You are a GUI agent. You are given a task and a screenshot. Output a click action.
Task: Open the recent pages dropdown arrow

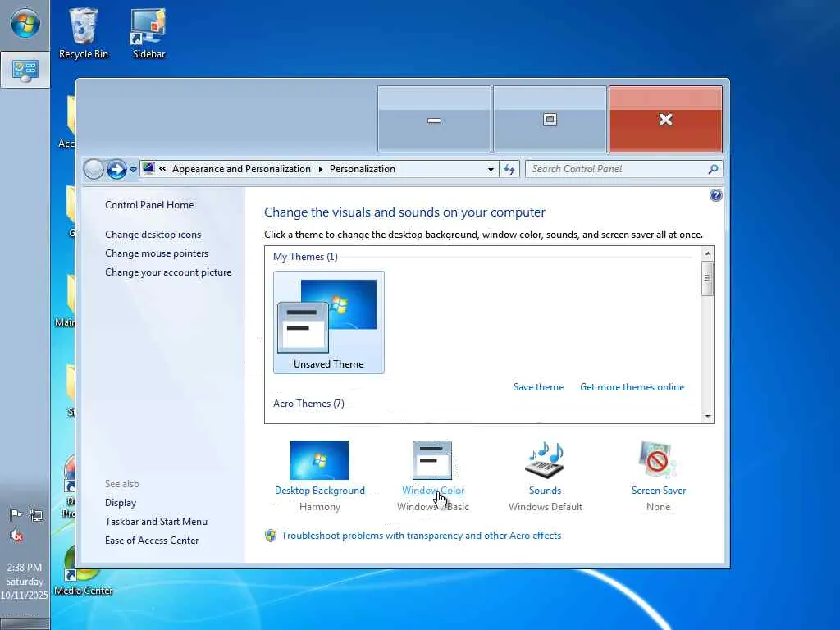click(x=133, y=169)
